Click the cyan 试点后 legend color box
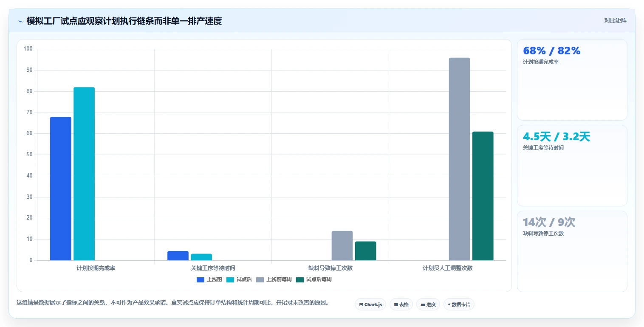644x327 pixels. point(230,279)
